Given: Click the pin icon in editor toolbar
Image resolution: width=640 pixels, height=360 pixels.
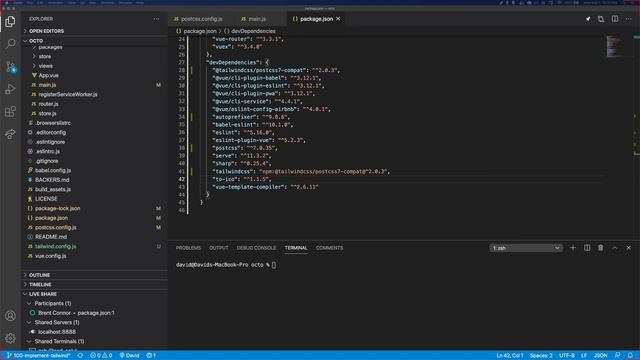Looking at the screenshot, I should [x=588, y=19].
